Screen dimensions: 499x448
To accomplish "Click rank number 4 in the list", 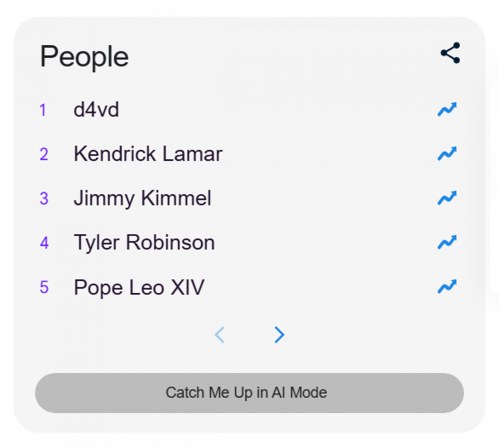I will click(x=44, y=243).
